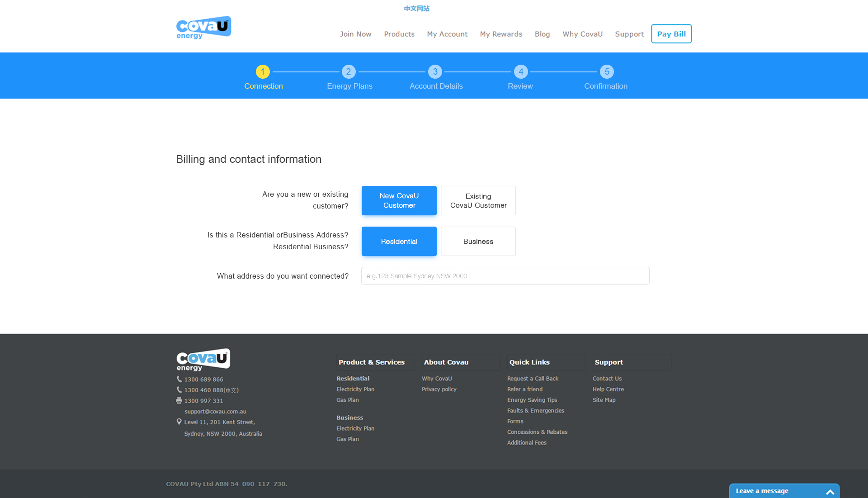Click step 5 Confirmation circle
868x498 pixels.
tap(607, 71)
